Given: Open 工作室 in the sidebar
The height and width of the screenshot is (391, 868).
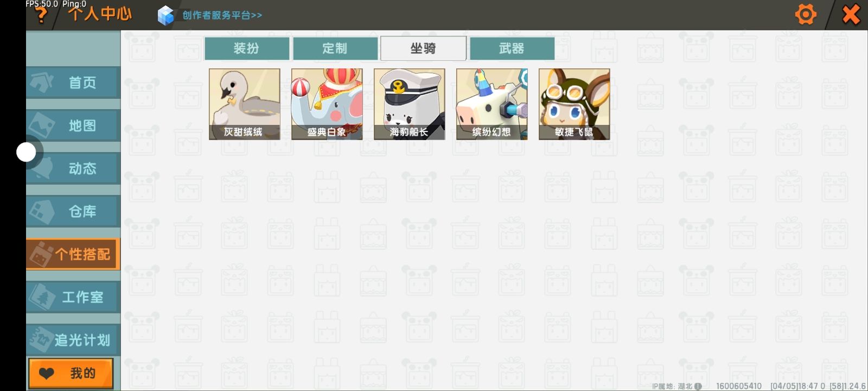Looking at the screenshot, I should pyautogui.click(x=73, y=297).
